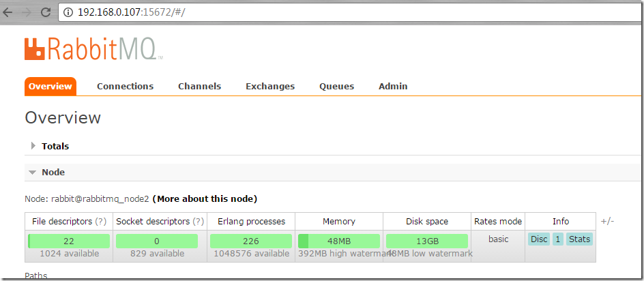Click the RabbitMQ logo

click(x=93, y=49)
